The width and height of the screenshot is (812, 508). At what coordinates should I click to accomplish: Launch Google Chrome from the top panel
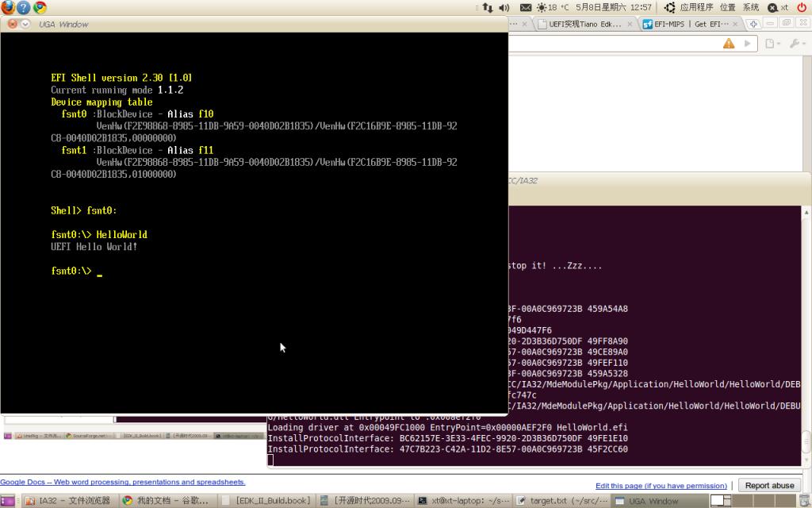[x=40, y=6]
